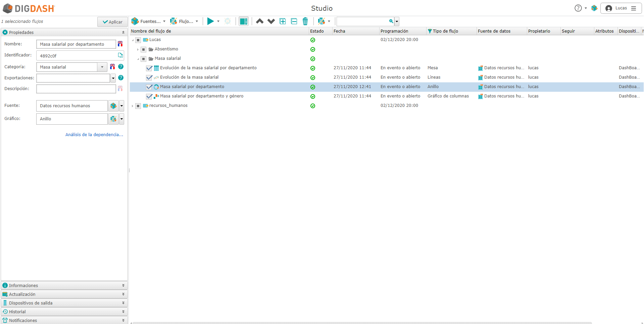Screen dimensions: 644x324
Task: Open the Flujo menu in toolbar
Action: click(184, 22)
